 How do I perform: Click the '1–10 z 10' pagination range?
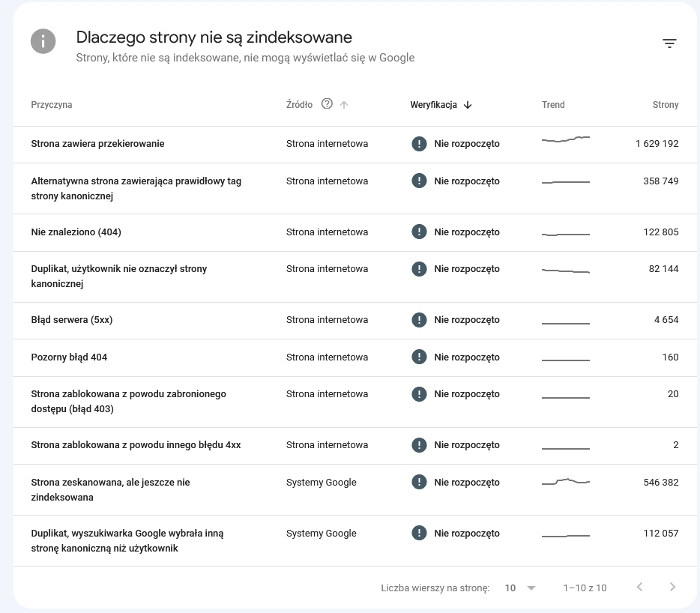coord(585,588)
